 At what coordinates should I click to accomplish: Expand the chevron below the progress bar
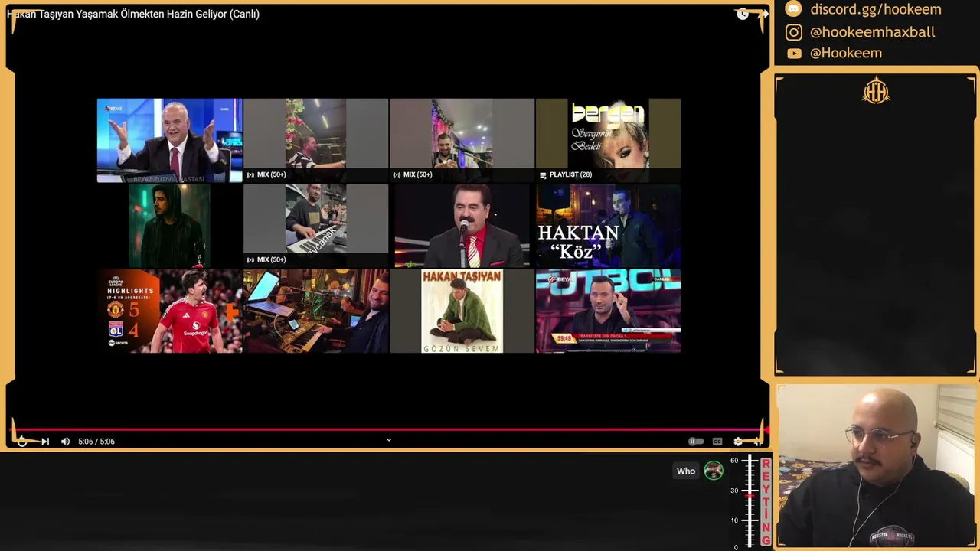[x=389, y=440]
